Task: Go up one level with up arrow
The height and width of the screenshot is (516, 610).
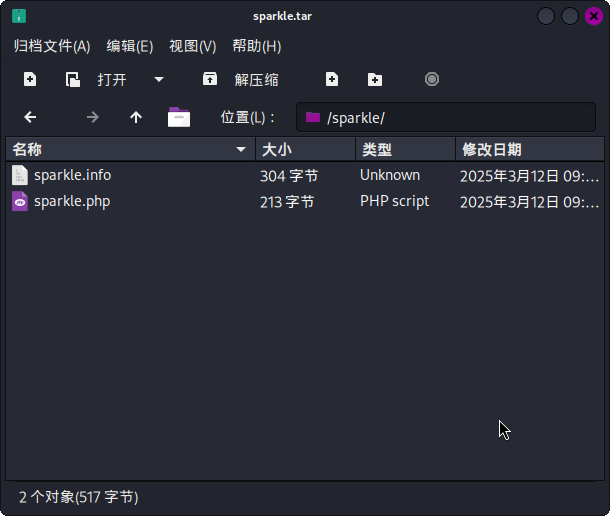Action: coord(136,117)
